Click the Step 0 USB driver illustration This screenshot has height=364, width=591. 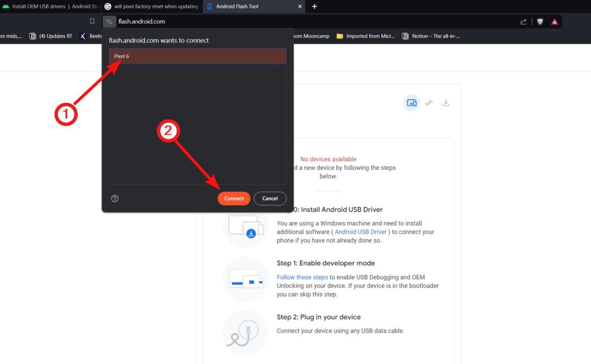click(245, 226)
